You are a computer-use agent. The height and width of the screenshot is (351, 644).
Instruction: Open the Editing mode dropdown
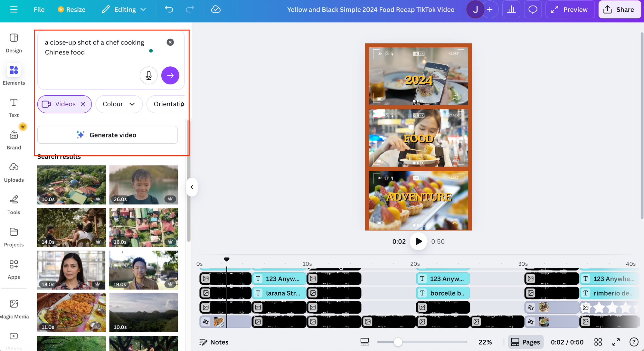tap(124, 10)
